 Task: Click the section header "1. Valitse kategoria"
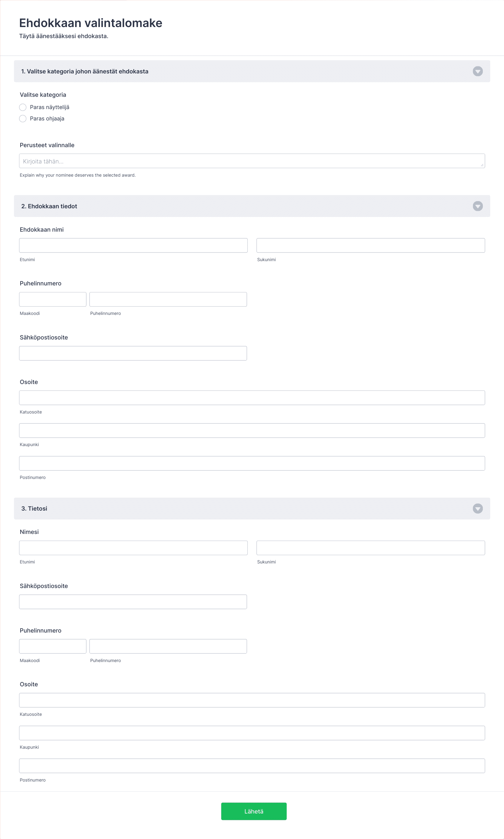(x=252, y=71)
